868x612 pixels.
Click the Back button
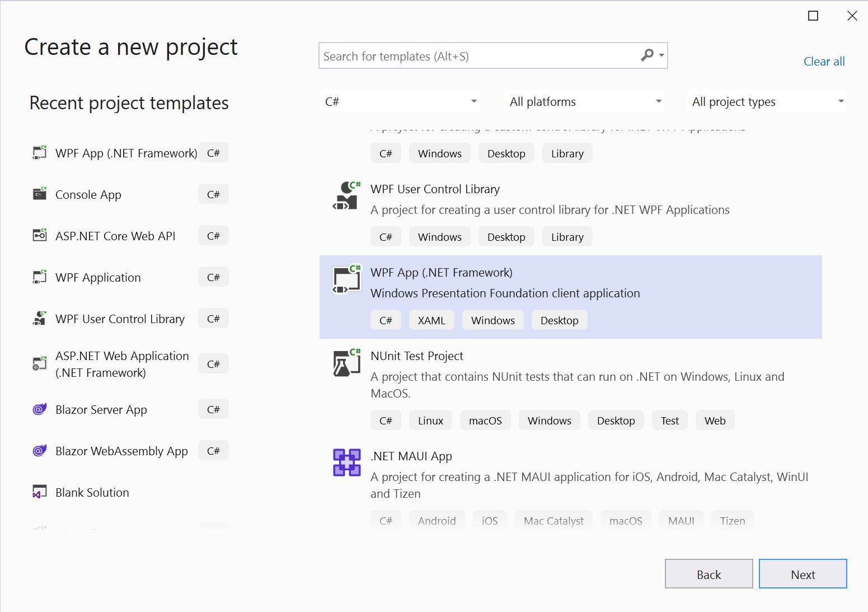pyautogui.click(x=709, y=574)
